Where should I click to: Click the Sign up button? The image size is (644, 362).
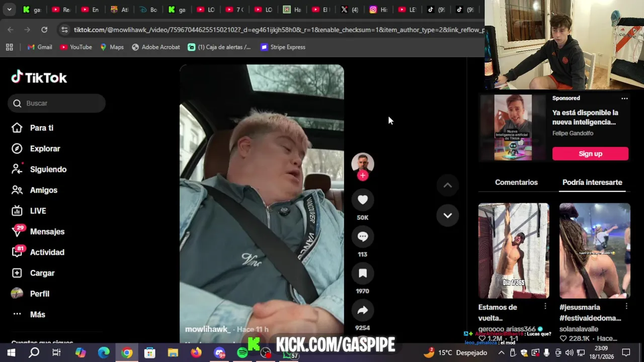coord(590,154)
